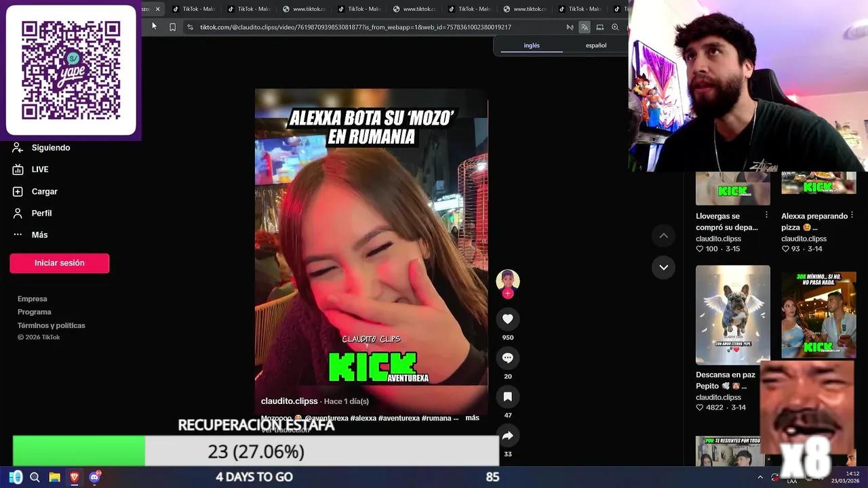Click the Iniciar sesión button
The height and width of the screenshot is (488, 868).
60,263
